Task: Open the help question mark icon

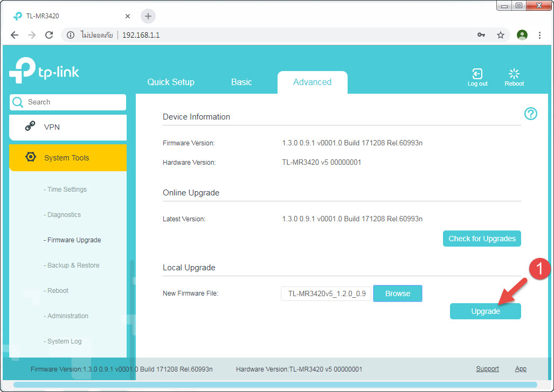Action: (x=530, y=114)
